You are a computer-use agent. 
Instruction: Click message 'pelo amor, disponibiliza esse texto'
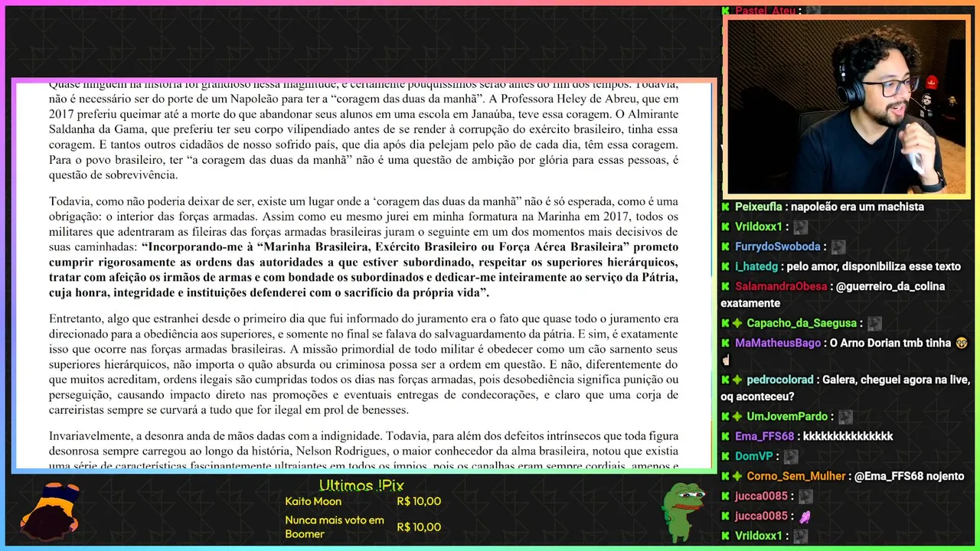(874, 267)
